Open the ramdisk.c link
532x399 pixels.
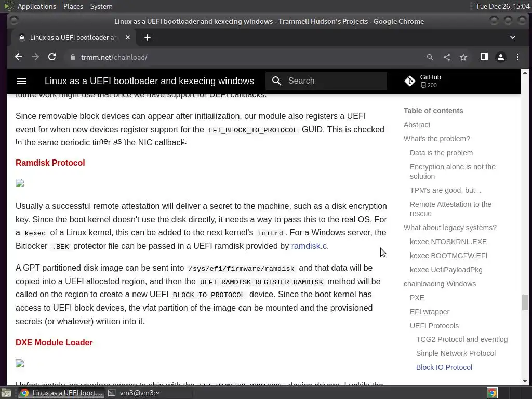pyautogui.click(x=309, y=246)
